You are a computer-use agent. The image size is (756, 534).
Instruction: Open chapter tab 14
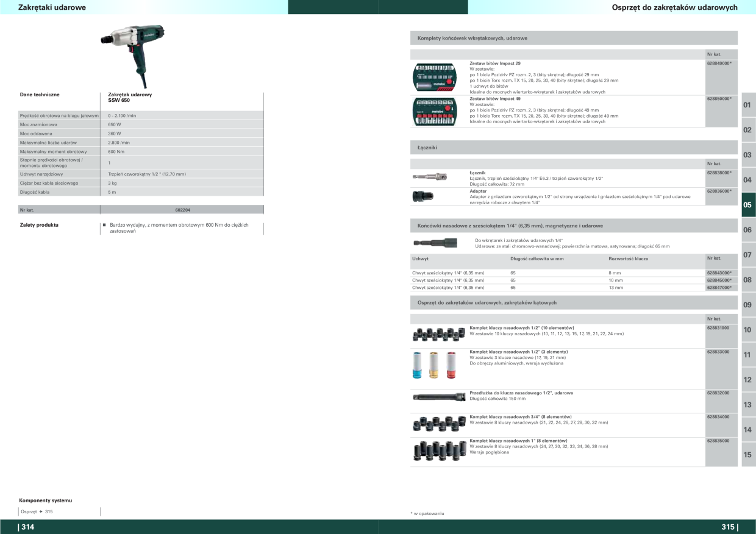click(x=748, y=430)
